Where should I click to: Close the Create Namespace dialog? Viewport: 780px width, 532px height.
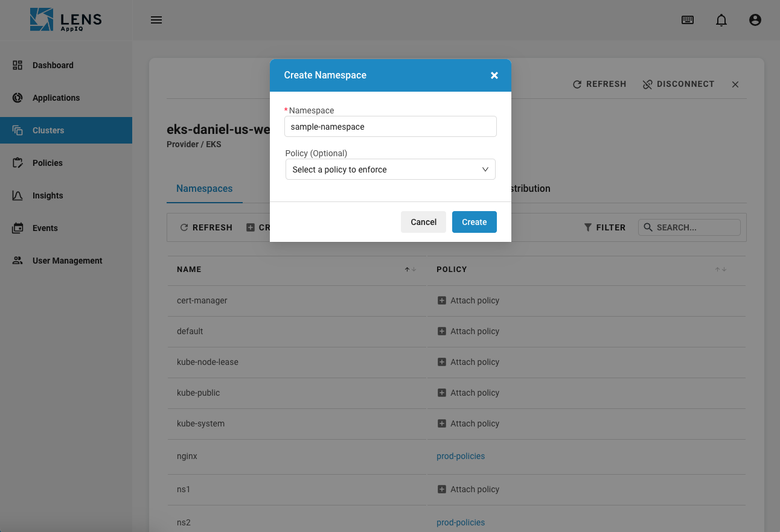494,75
